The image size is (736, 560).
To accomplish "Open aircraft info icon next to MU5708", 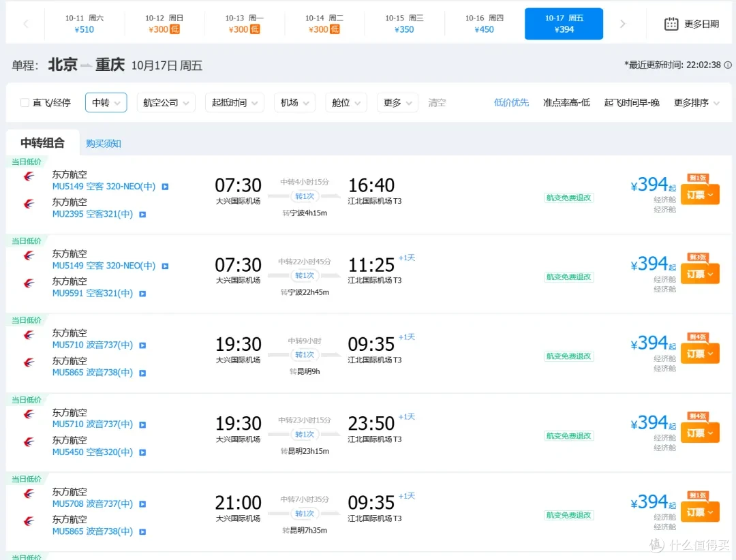I will (x=142, y=504).
